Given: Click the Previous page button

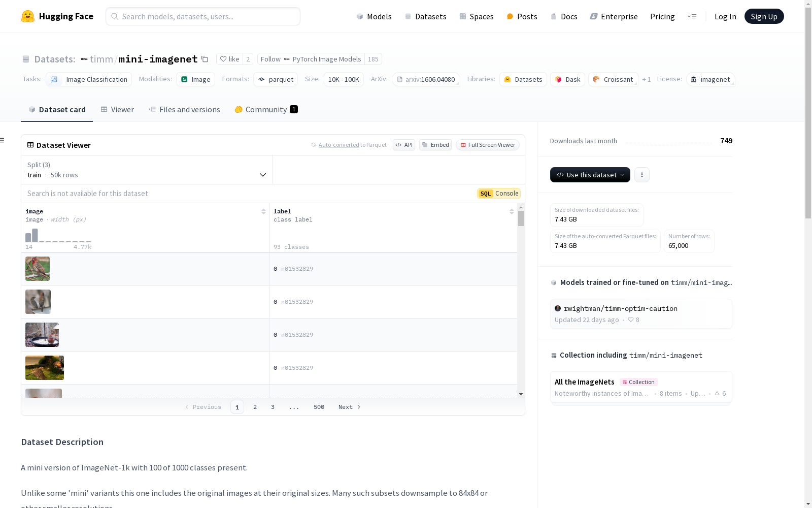Looking at the screenshot, I should tap(203, 407).
